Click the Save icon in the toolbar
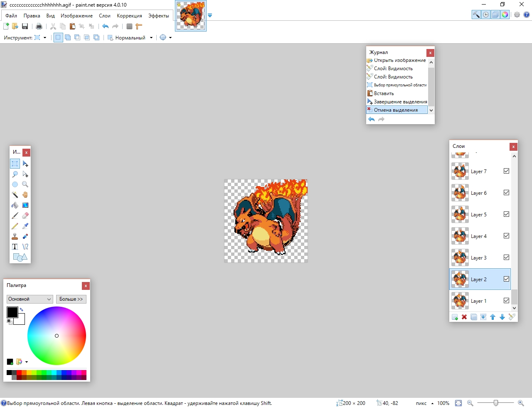This screenshot has height=407, width=532. coord(25,26)
